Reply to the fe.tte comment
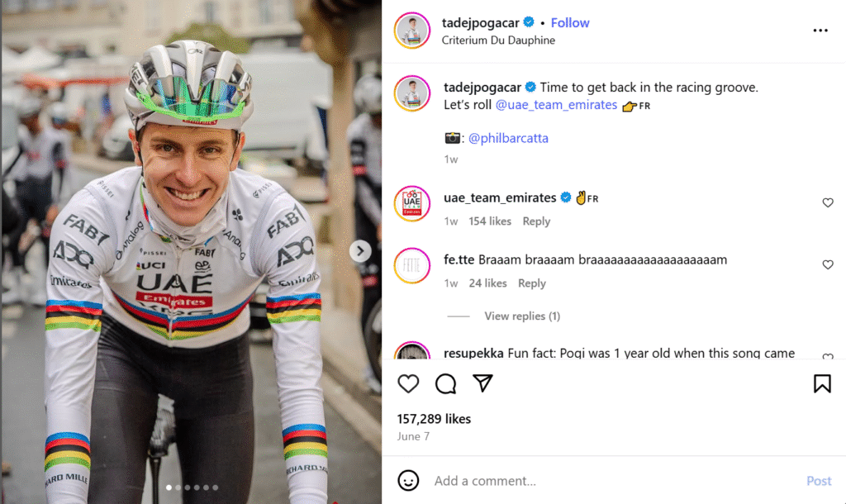 (x=531, y=283)
